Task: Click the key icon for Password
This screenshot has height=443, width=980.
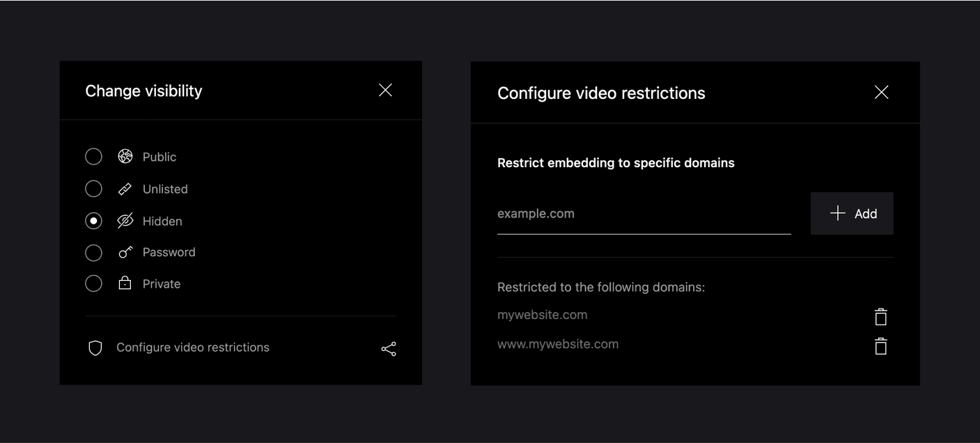Action: [x=125, y=252]
